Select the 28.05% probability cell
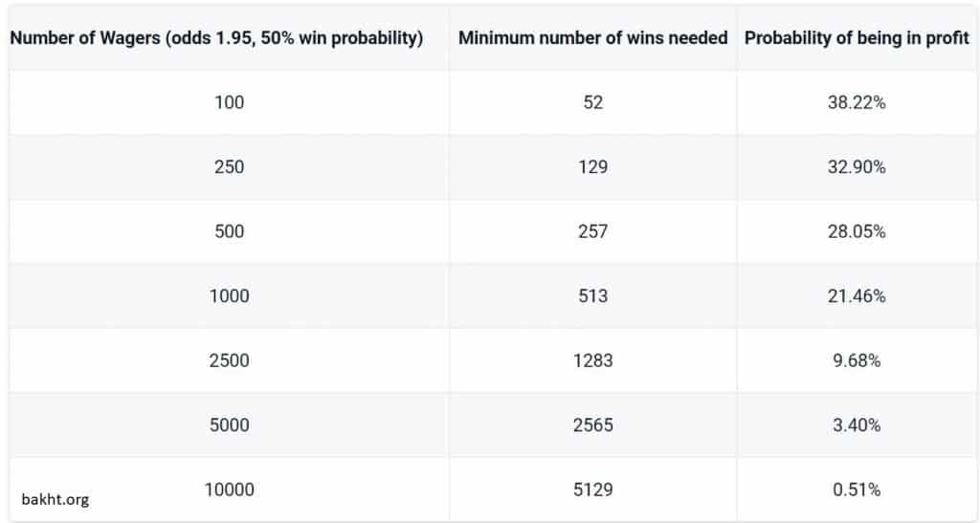The width and height of the screenshot is (980, 523). coord(857,231)
